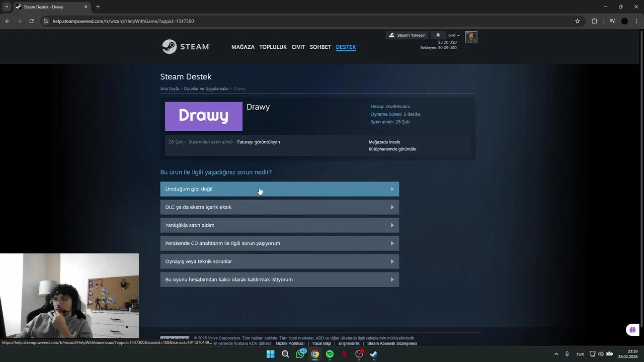644x362 pixels.
Task: Open the tab search dropdown arrow
Action: [x=7, y=7]
